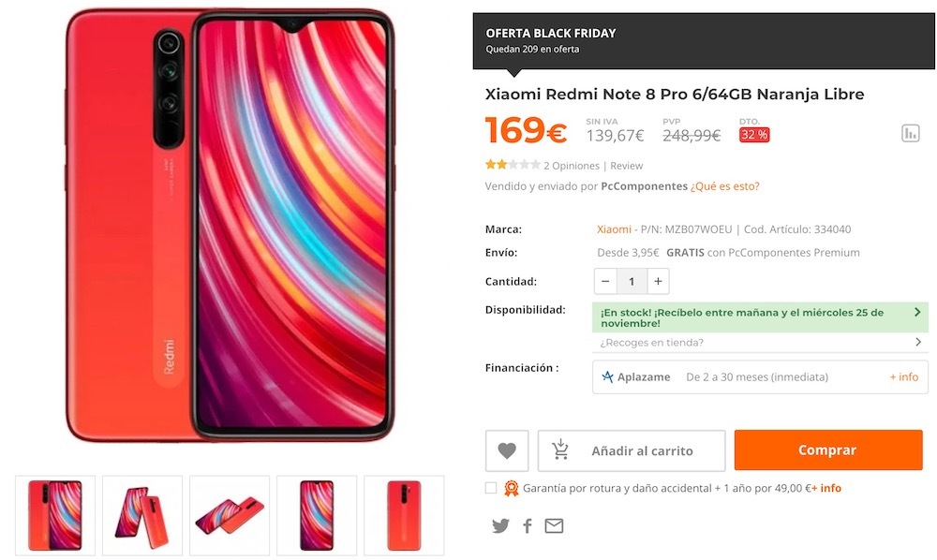Expand the in-stock delivery availability row
Viewport: 937px width, 560px height.
tap(760, 317)
